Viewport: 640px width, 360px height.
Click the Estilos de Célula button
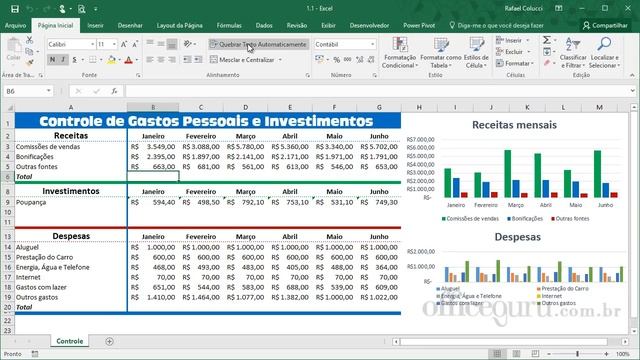tap(476, 53)
